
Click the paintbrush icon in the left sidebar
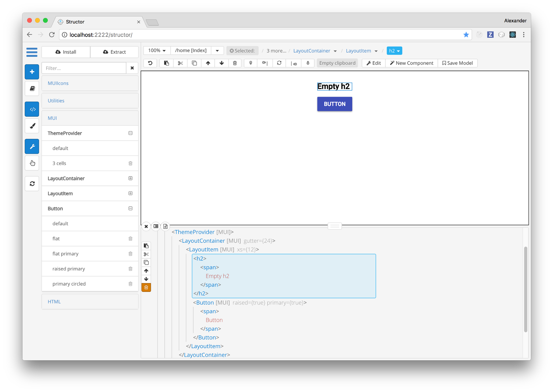32,126
